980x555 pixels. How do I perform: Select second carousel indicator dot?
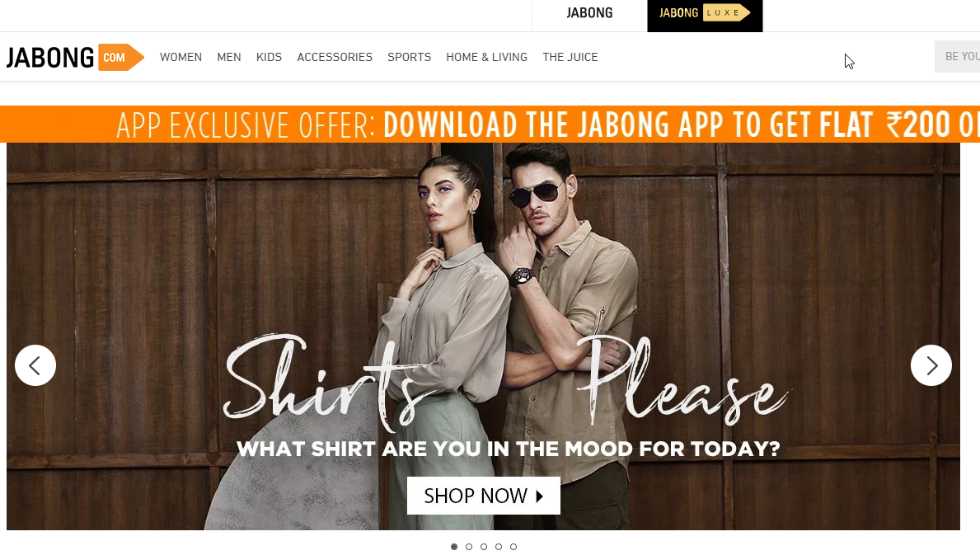click(x=469, y=547)
